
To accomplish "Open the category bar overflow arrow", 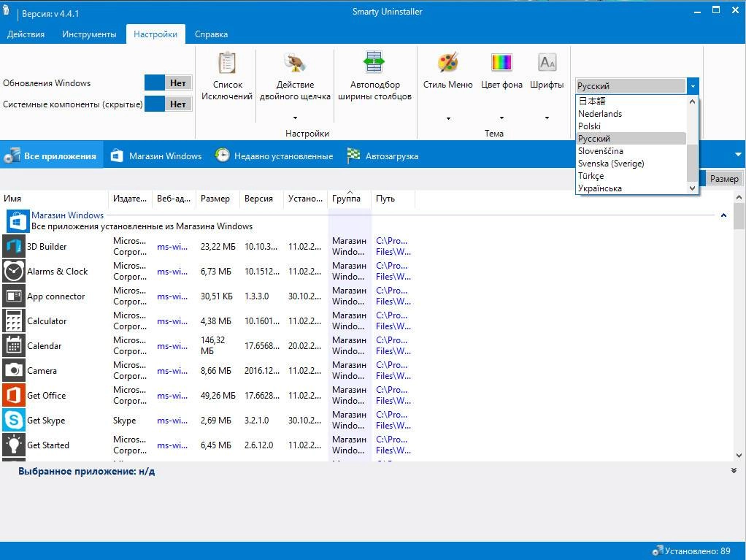I will [x=738, y=155].
